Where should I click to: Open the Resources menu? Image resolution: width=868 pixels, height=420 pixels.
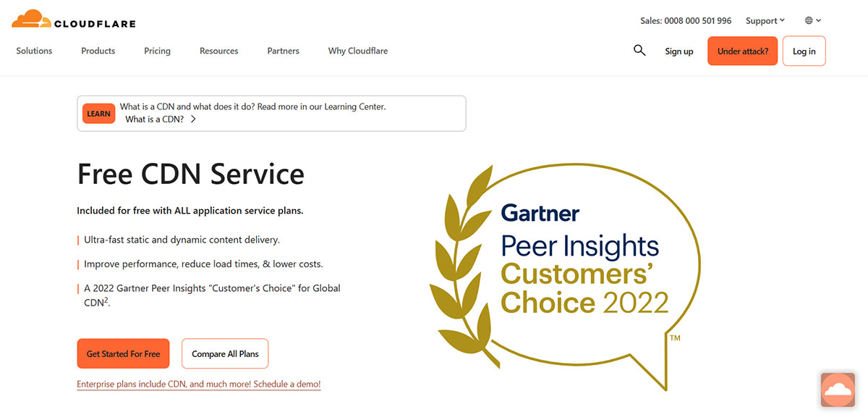(219, 51)
